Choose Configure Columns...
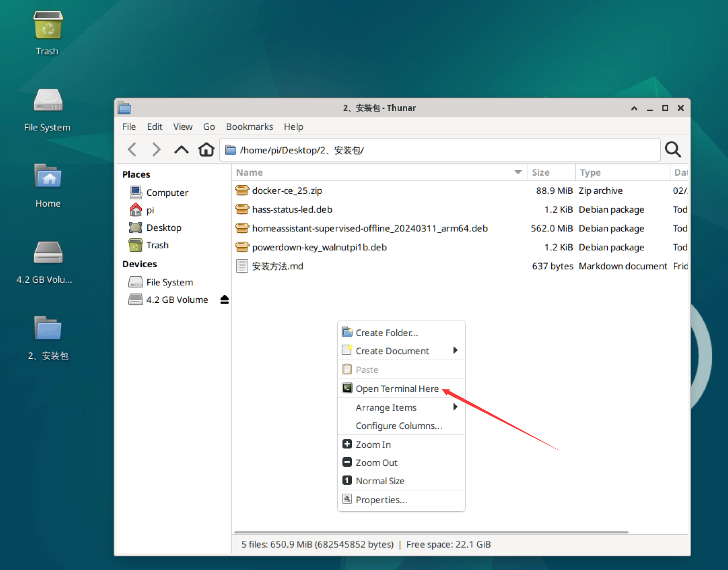 (401, 425)
